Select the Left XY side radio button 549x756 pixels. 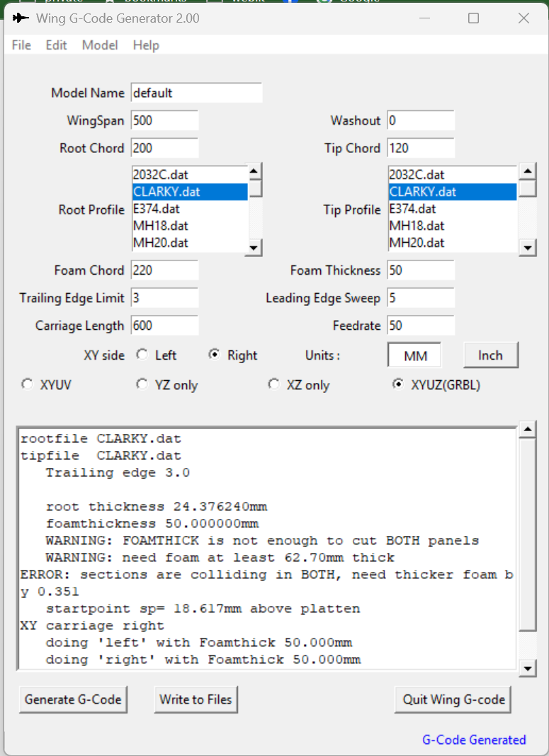click(x=142, y=355)
